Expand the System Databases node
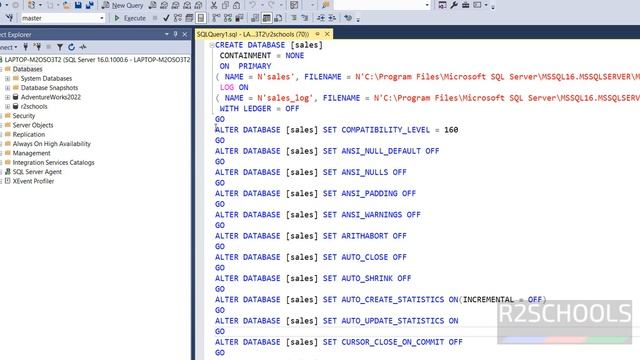640x360 pixels. pos(7,78)
